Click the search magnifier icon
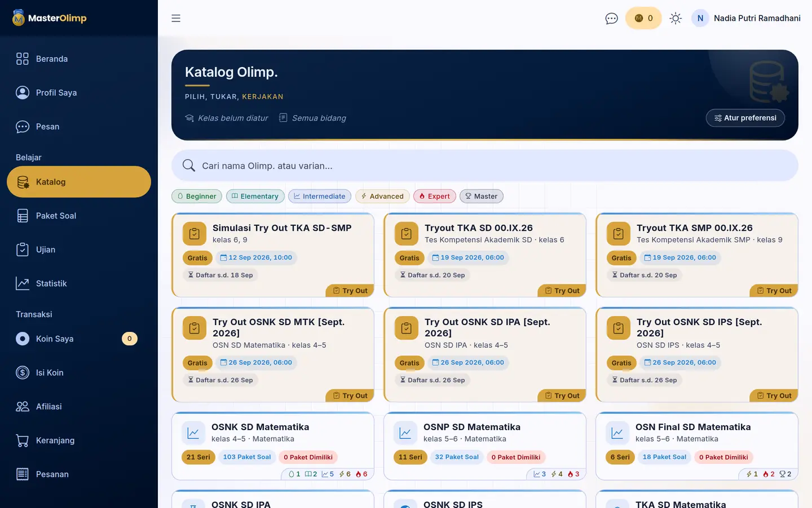812x508 pixels. [189, 165]
